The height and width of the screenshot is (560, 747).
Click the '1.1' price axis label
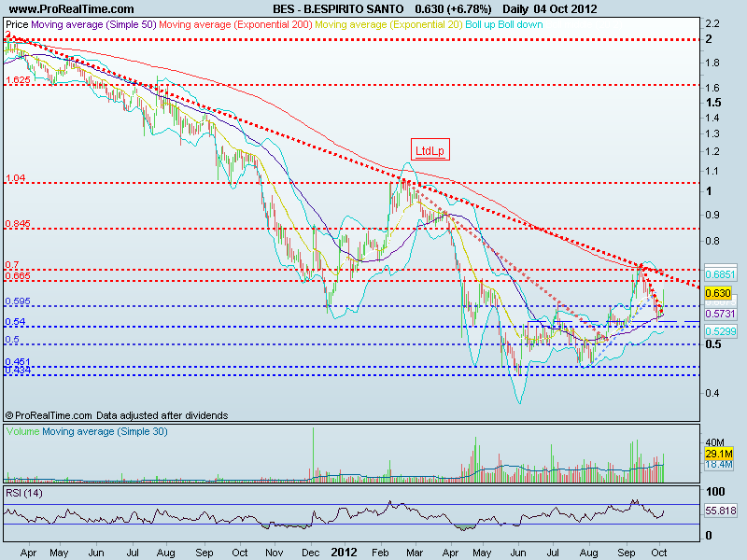point(712,171)
